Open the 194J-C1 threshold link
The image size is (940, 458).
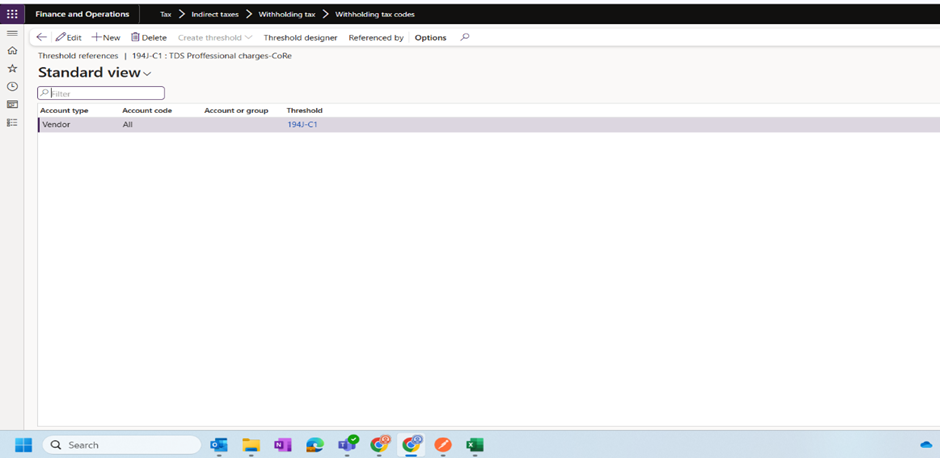click(302, 125)
